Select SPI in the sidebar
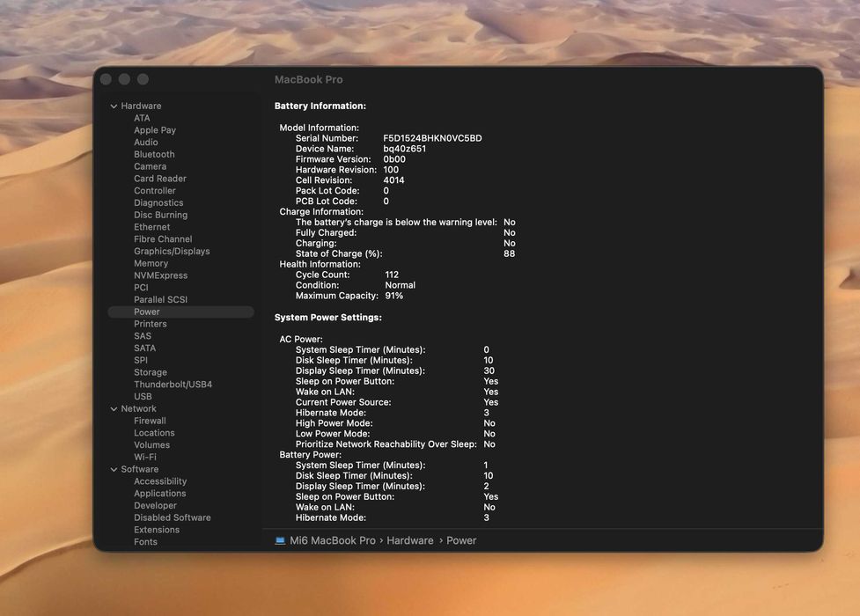Image resolution: width=860 pixels, height=616 pixels. [x=141, y=360]
